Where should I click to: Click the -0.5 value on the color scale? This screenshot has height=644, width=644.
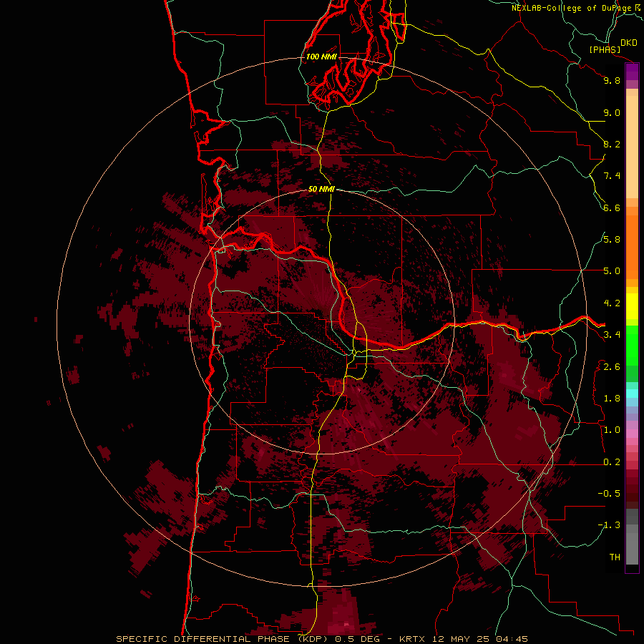click(x=609, y=494)
